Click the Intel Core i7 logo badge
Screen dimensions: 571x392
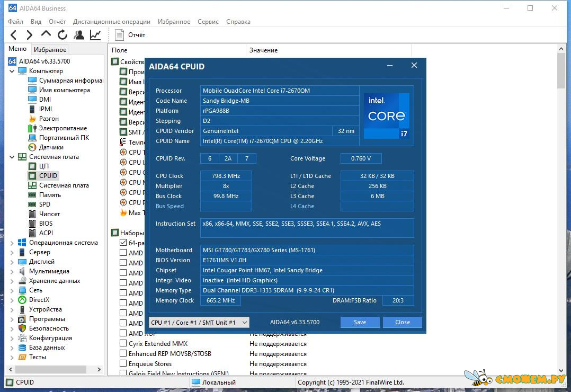pos(386,116)
